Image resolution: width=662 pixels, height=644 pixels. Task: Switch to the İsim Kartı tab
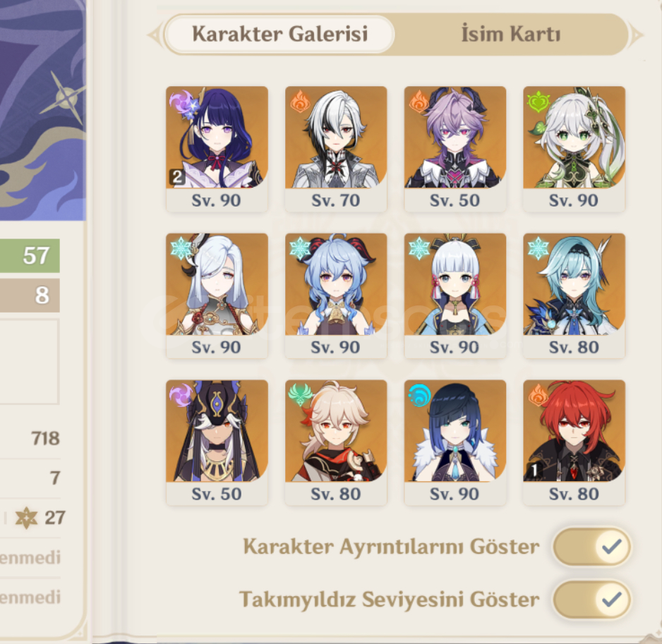[511, 34]
